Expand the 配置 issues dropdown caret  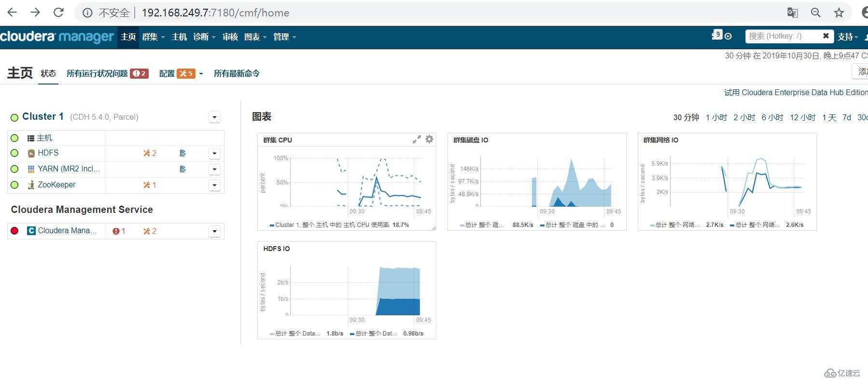point(201,74)
